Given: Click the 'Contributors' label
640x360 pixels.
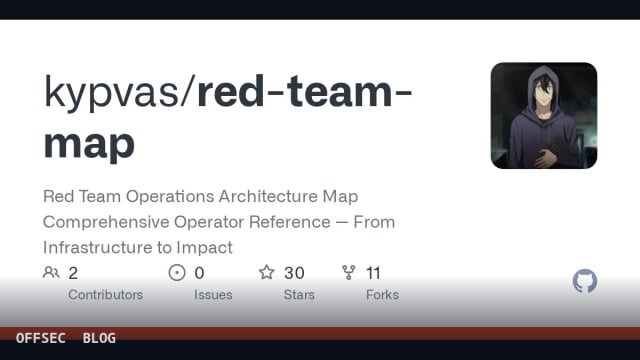Looking at the screenshot, I should (x=105, y=295).
